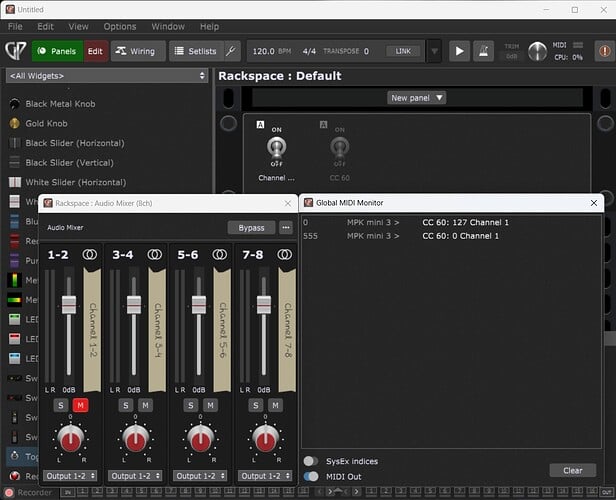616x500 pixels.
Task: Open the All Widgets filter dropdown
Action: click(x=105, y=76)
